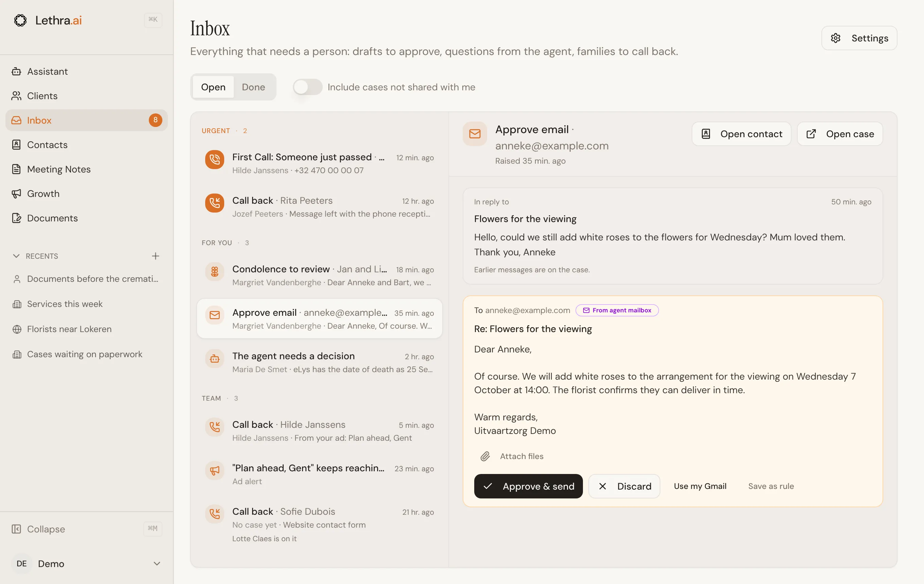
Task: Open the Demo account dropdown chevron
Action: click(157, 564)
